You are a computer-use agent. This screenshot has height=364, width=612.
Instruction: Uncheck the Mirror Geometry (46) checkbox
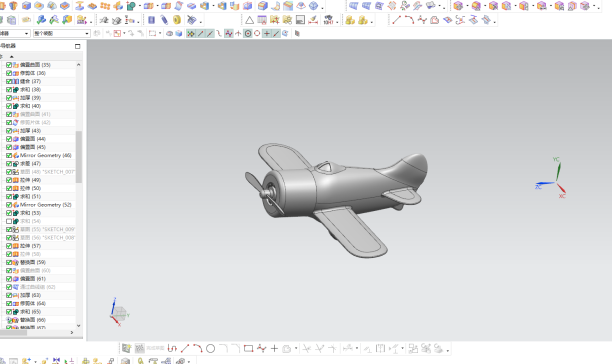(x=9, y=155)
